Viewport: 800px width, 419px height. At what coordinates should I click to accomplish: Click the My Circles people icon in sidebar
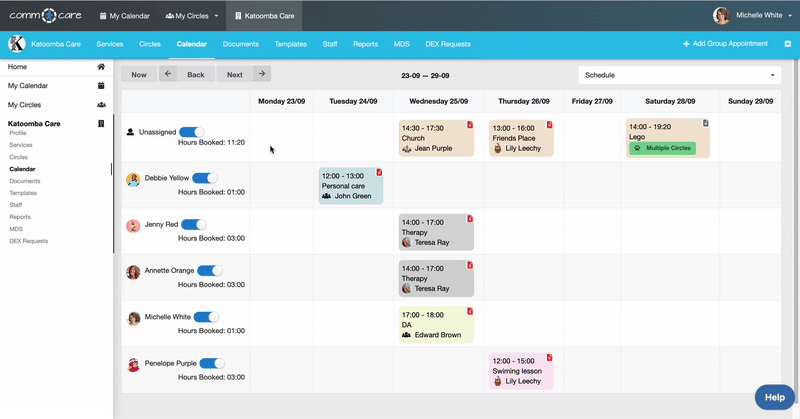(x=101, y=105)
